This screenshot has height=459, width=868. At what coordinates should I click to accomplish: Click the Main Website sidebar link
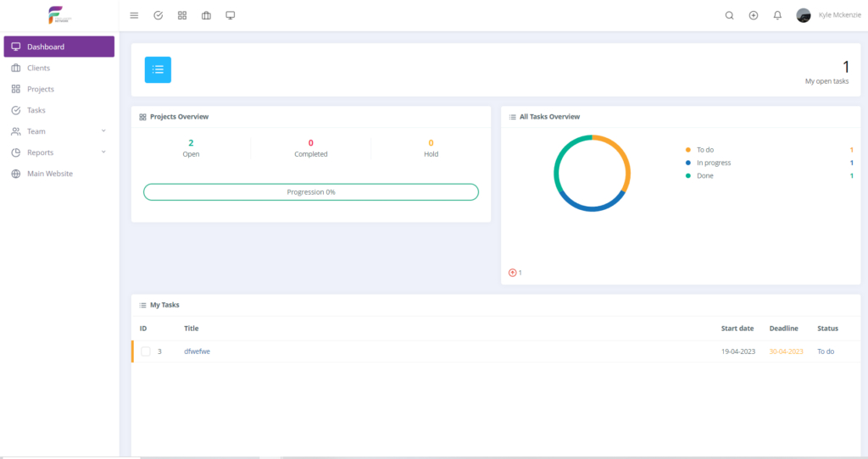50,174
